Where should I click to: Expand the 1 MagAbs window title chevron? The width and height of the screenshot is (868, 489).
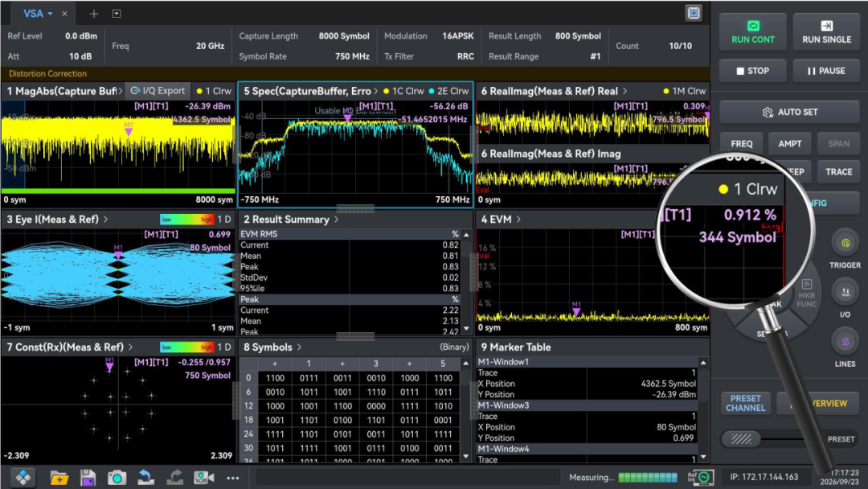click(120, 91)
